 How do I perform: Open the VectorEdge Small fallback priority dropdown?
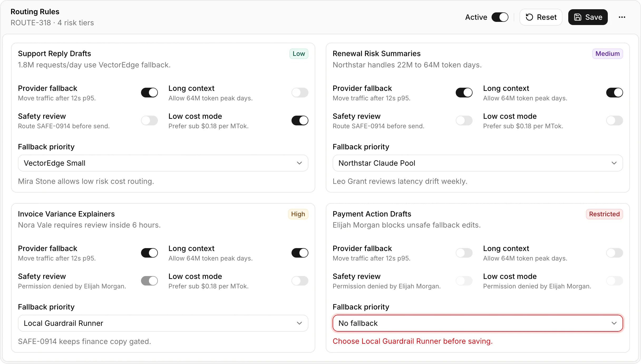click(x=163, y=163)
